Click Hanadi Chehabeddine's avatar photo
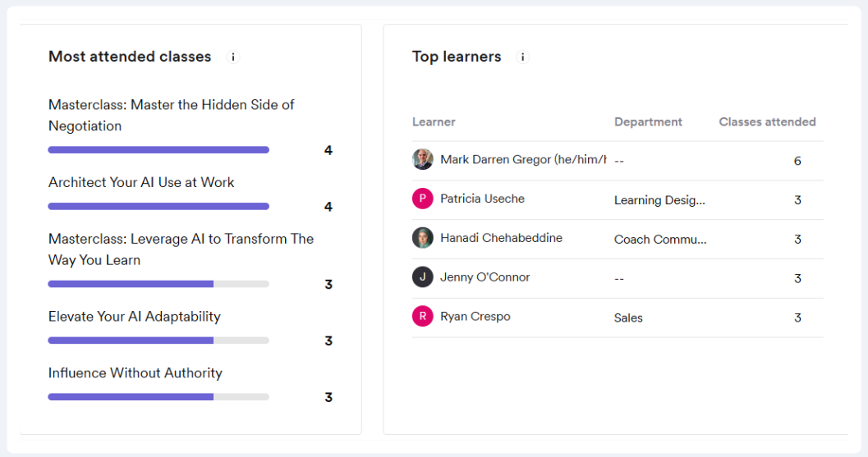The width and height of the screenshot is (868, 457). pos(422,238)
